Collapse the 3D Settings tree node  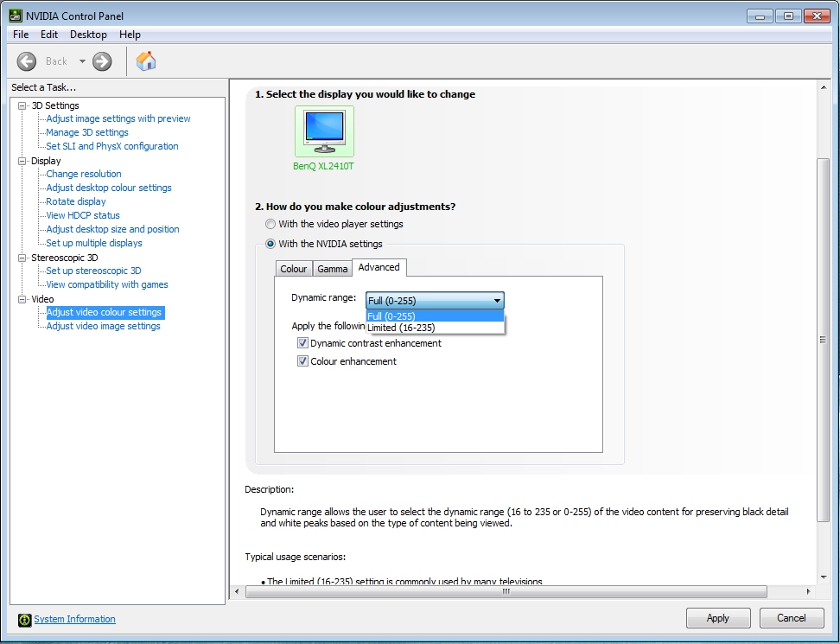pos(22,105)
